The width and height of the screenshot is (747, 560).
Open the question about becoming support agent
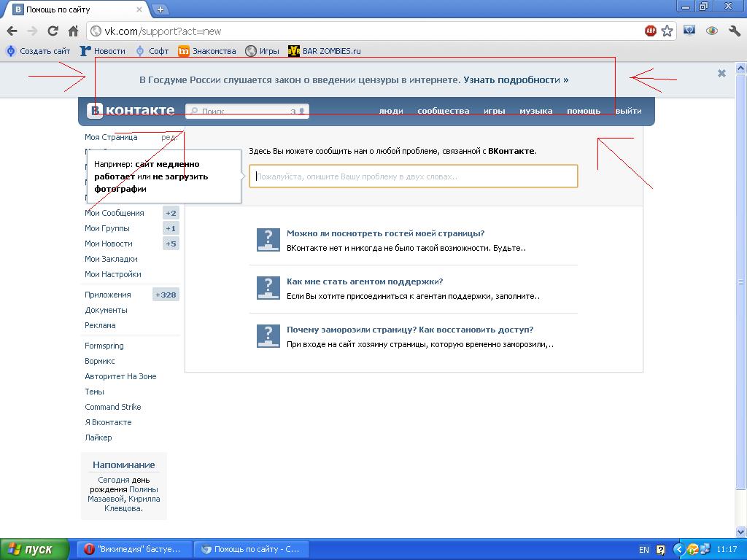click(x=365, y=281)
